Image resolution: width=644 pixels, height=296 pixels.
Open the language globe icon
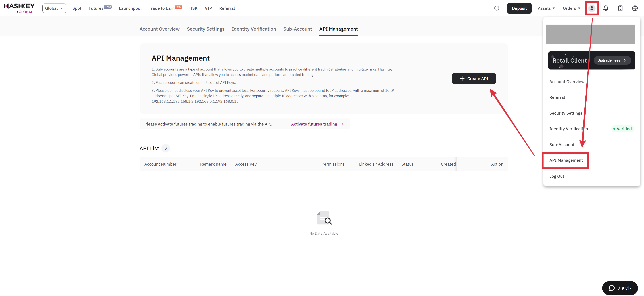635,8
